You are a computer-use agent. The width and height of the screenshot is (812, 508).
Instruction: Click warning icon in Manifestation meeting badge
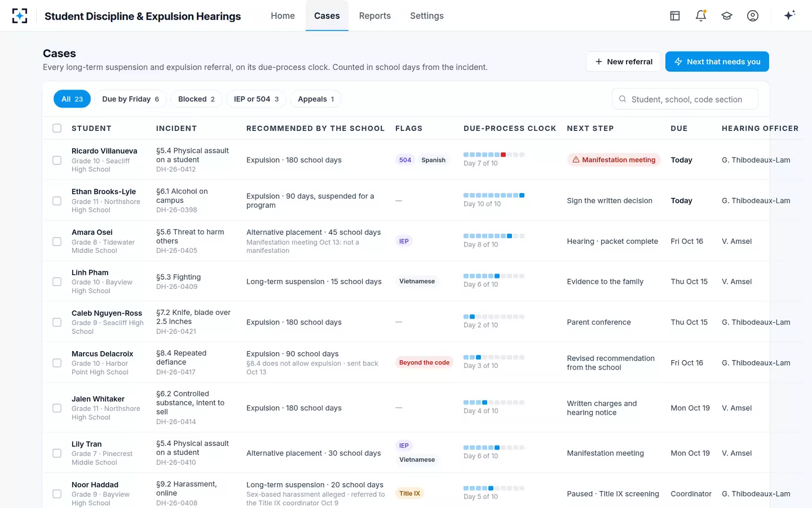576,160
